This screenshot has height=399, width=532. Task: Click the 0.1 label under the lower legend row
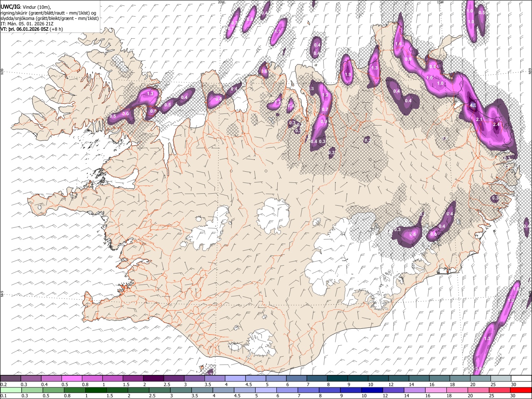tap(3, 396)
